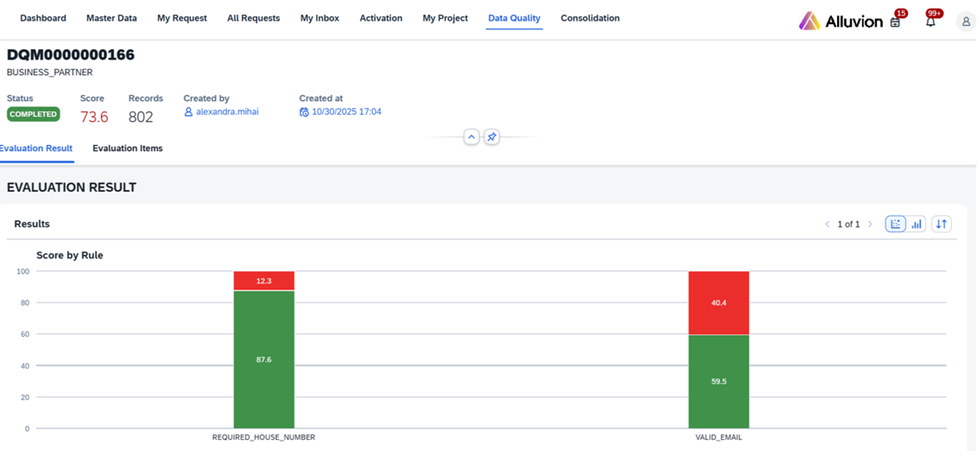Open the chart sort settings icon
Viewport: 980px width, 470px height.
[941, 224]
